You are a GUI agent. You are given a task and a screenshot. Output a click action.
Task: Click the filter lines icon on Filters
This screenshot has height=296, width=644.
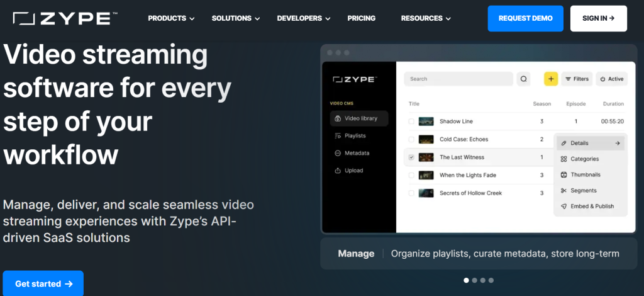click(568, 79)
